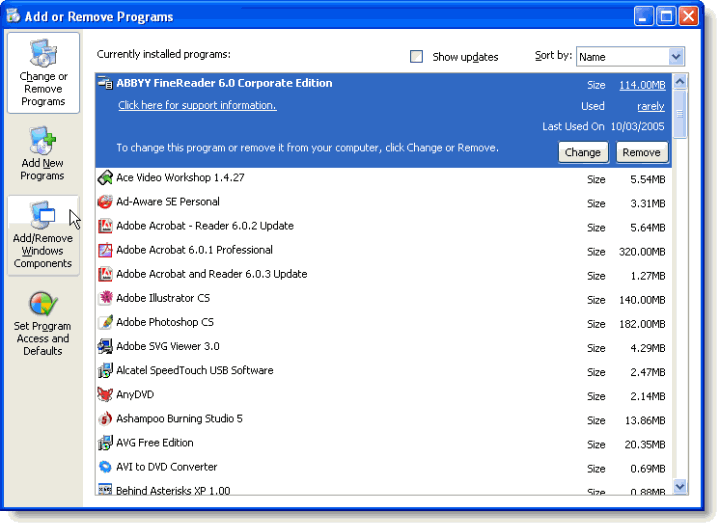Select the AnyDVD entry
The width and height of the screenshot is (720, 526).
383,395
